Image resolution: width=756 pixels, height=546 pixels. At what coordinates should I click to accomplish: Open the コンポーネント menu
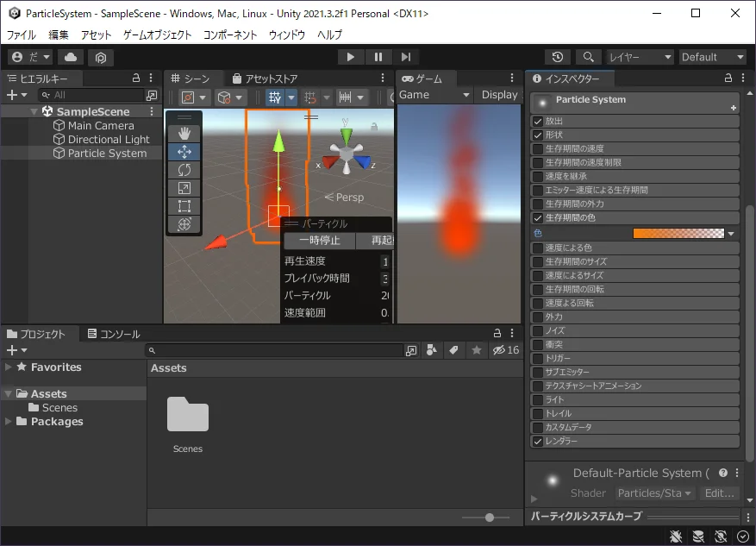(230, 35)
